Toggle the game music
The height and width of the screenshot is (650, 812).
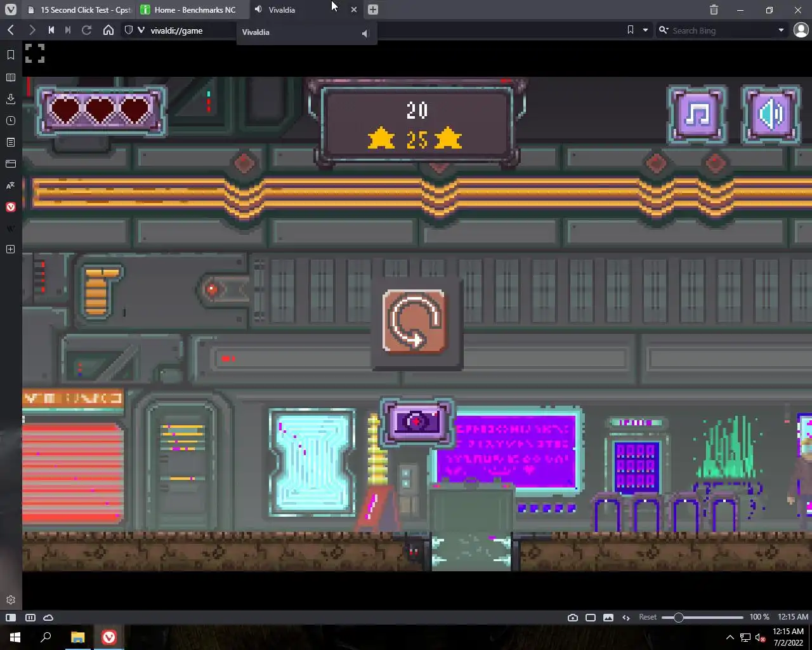click(x=697, y=115)
